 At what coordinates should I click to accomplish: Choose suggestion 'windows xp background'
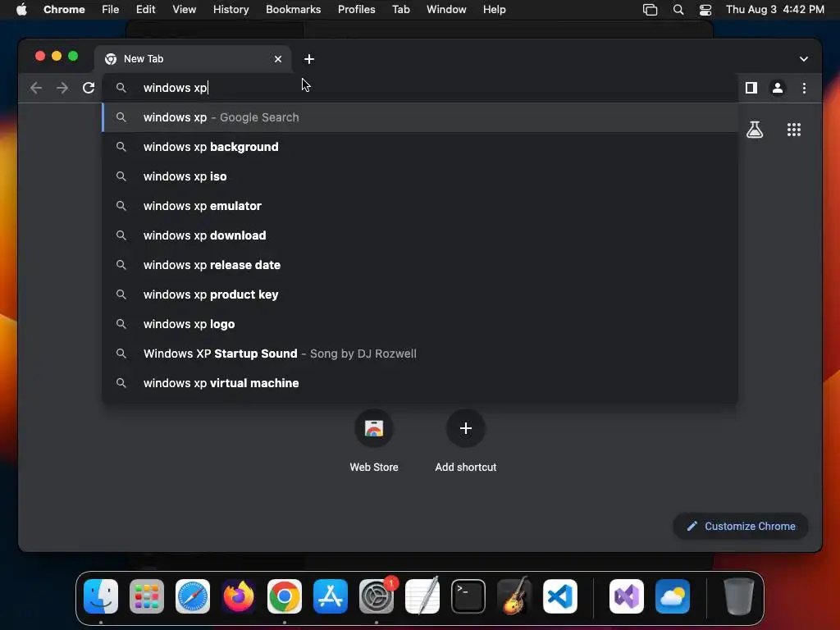420,147
